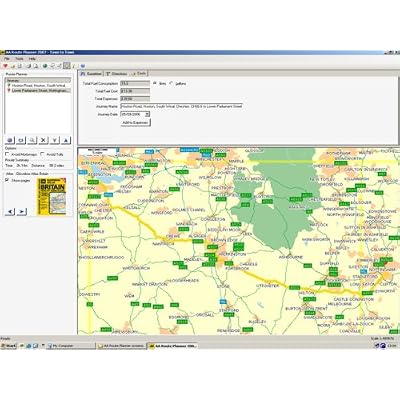400x400 pixels.
Task: Enable the Avoid Motorways checkbox
Action: pyautogui.click(x=7, y=154)
